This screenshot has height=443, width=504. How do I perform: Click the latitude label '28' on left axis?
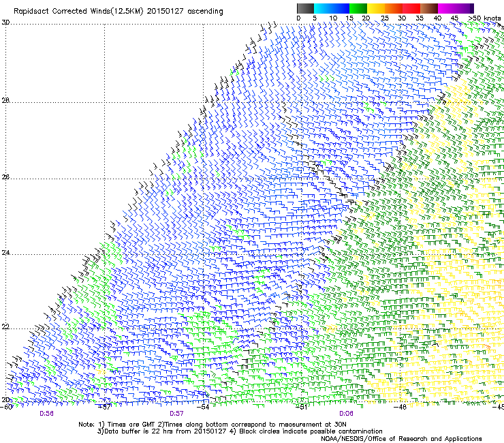click(x=5, y=101)
